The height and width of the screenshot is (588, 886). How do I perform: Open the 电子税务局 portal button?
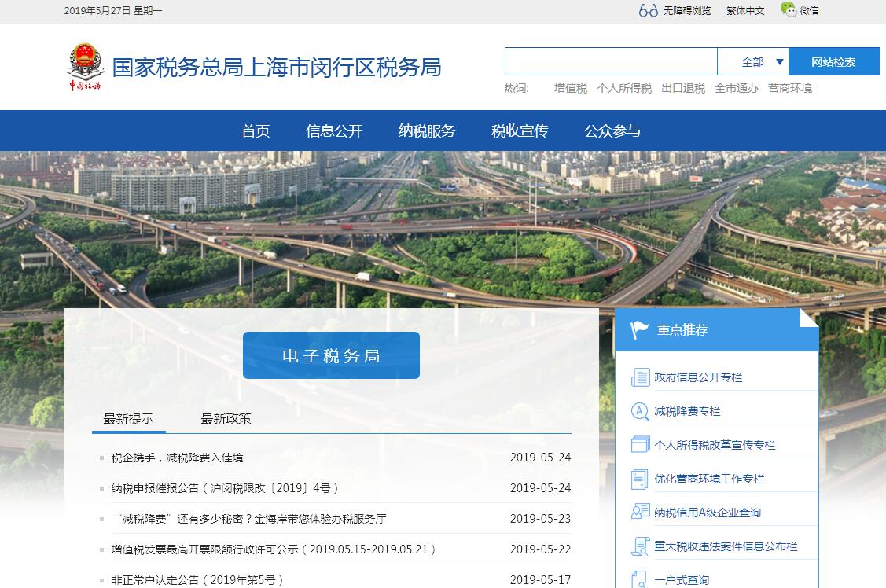(x=331, y=355)
